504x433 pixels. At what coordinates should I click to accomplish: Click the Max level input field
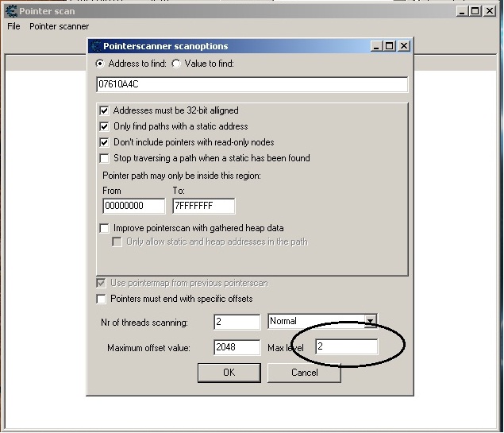pos(347,346)
